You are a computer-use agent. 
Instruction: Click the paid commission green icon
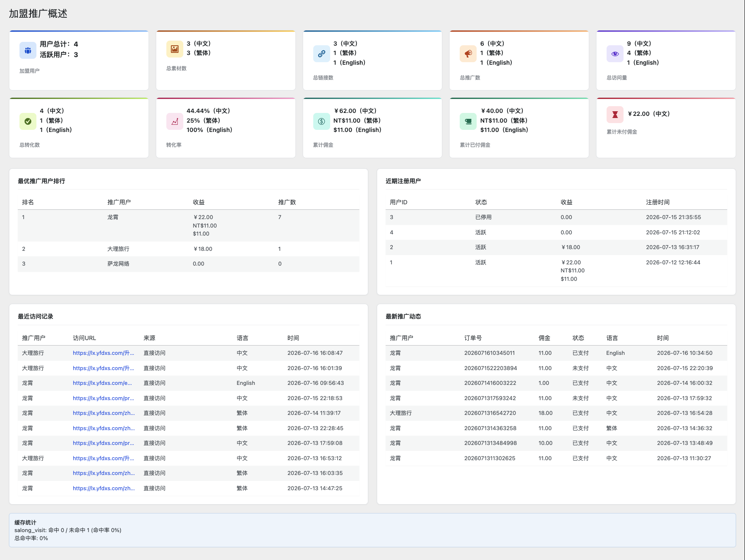click(468, 121)
